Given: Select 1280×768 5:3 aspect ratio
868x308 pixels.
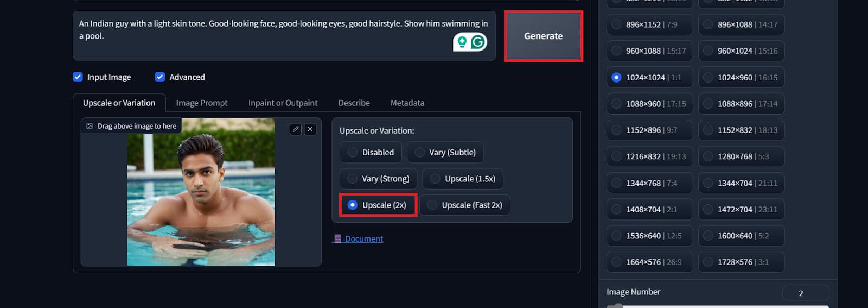Looking at the screenshot, I should (x=709, y=156).
